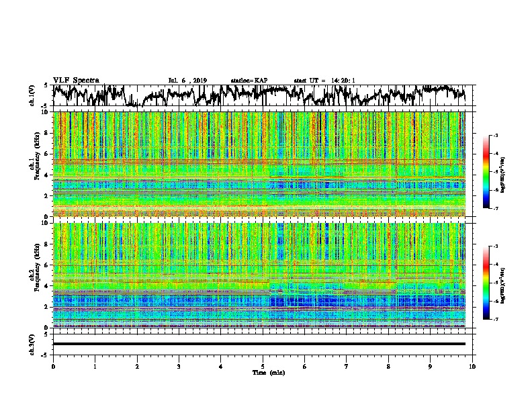532x411 pixels.
Task: Click the log(PSD) title beside ch.1 color bar
Action: coord(503,175)
